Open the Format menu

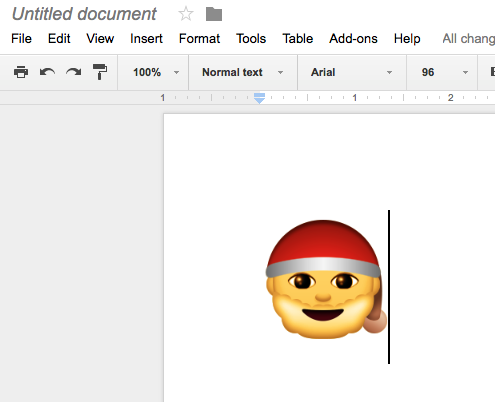click(199, 39)
